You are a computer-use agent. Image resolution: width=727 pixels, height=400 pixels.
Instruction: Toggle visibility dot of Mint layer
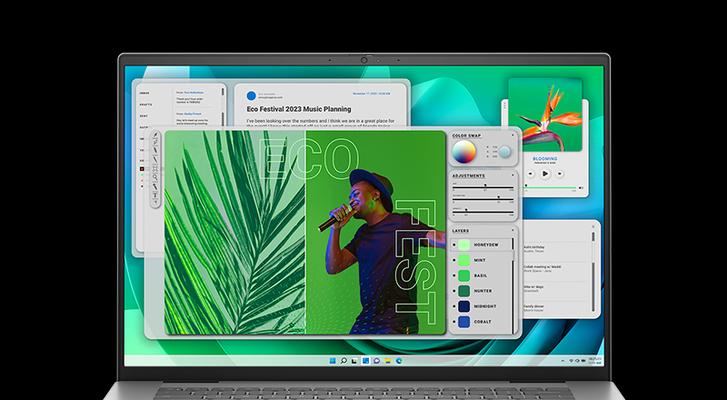tap(454, 260)
